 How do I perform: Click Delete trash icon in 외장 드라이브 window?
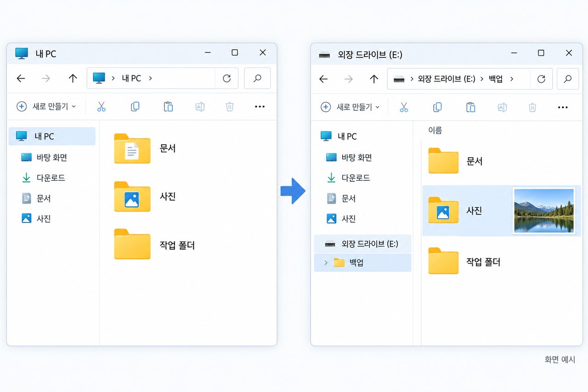click(532, 107)
